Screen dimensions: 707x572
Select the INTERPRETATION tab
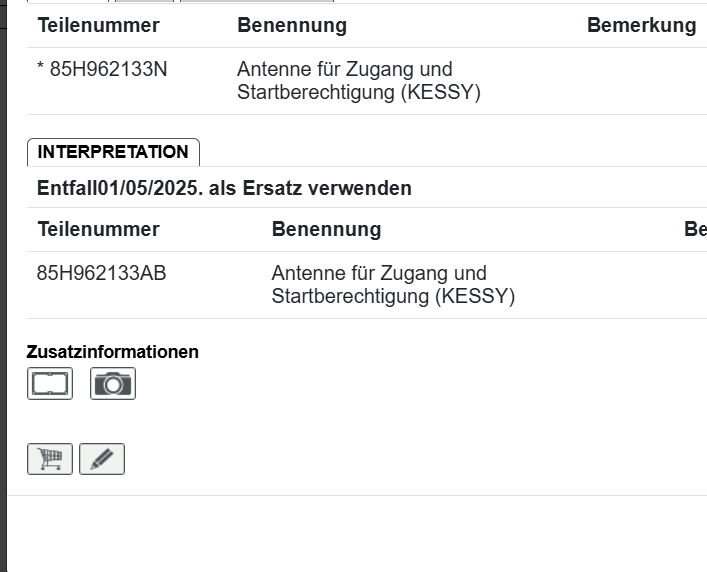tap(113, 152)
